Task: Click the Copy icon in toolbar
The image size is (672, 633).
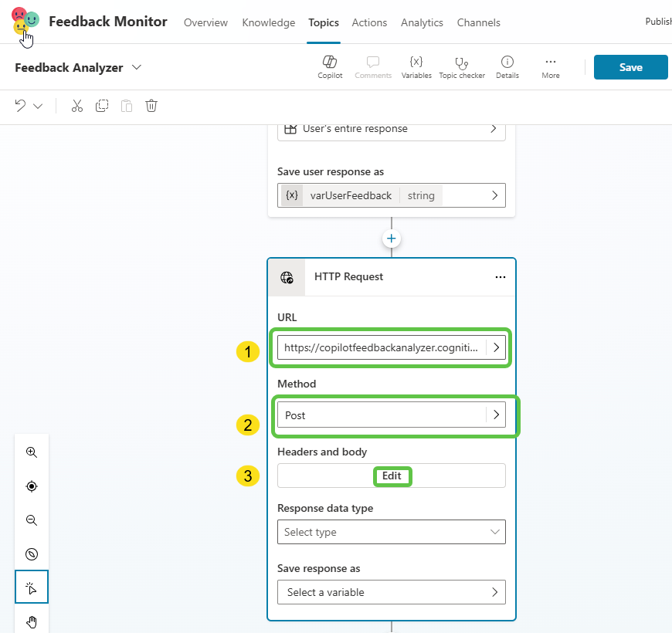Action: (x=102, y=106)
